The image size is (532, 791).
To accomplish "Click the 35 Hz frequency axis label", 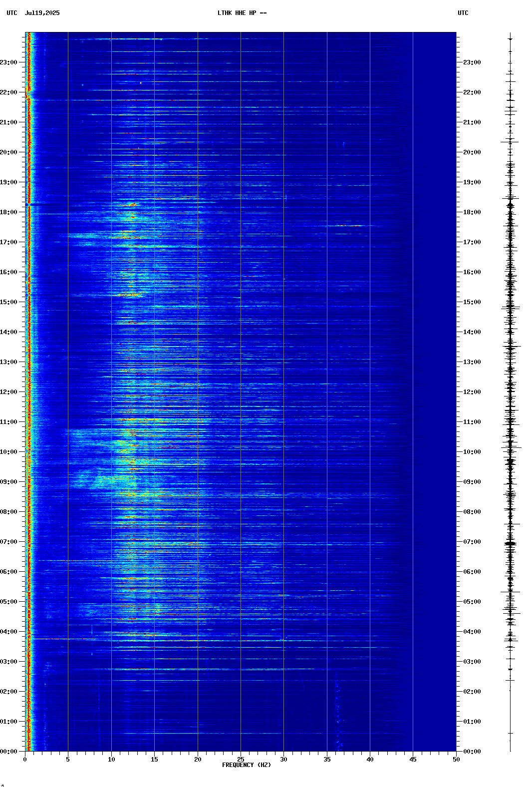I will 327,760.
